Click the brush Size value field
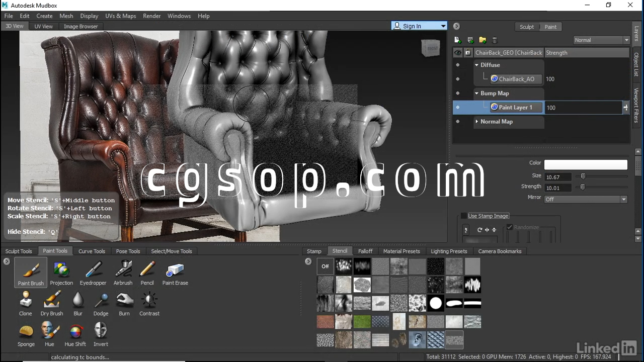 [558, 177]
